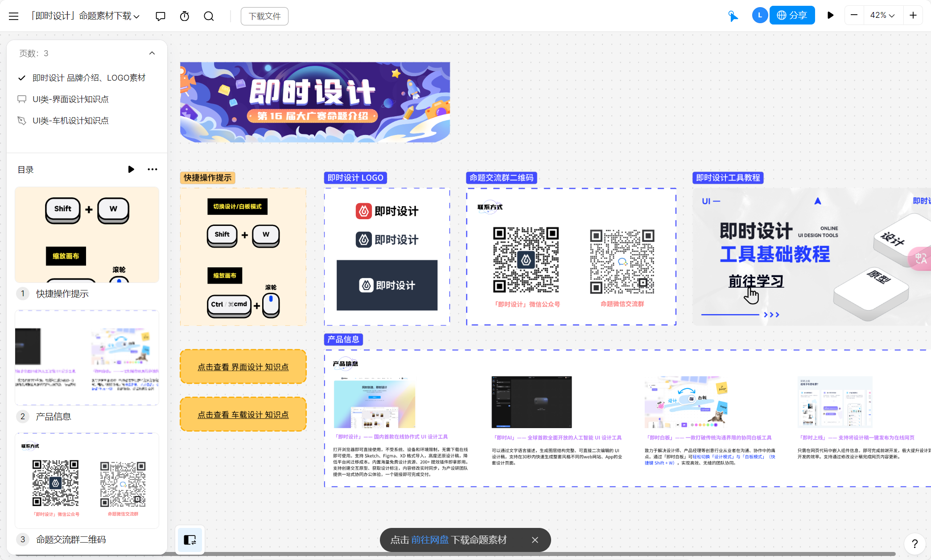Click the 即时AI dark product screenshot
Image resolution: width=931 pixels, height=560 pixels.
tap(531, 402)
